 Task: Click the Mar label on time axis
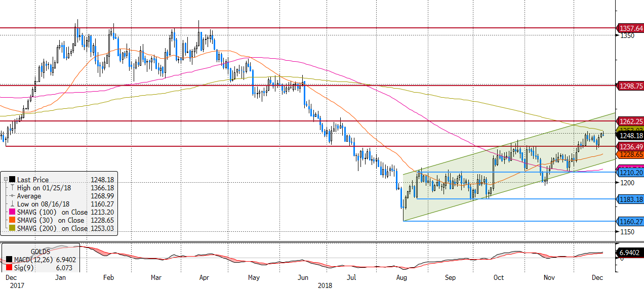156,277
